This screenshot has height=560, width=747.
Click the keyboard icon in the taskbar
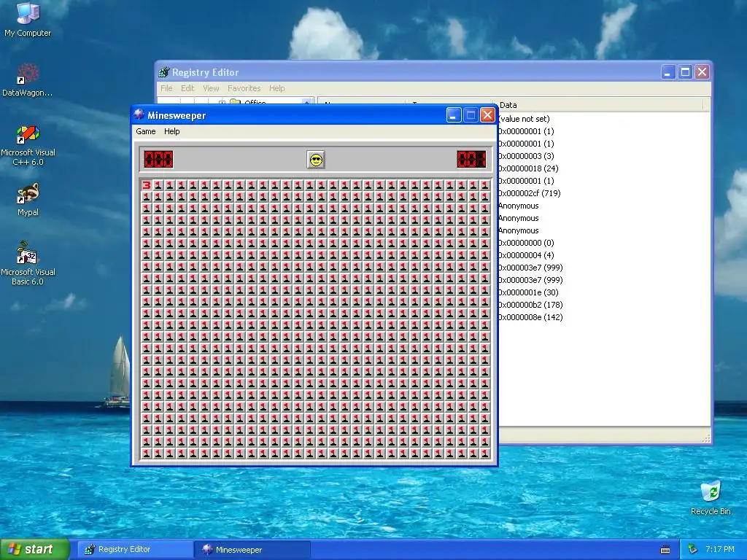pos(665,550)
